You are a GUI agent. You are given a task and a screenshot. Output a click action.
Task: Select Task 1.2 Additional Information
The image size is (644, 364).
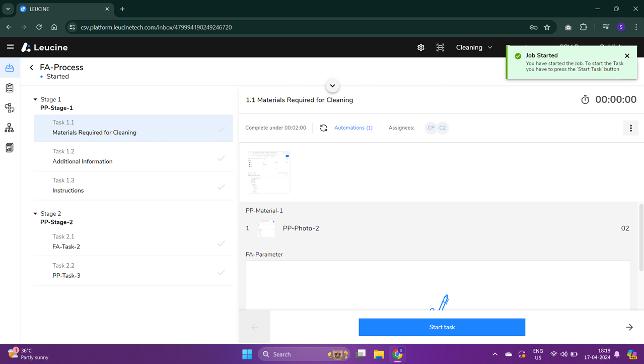tap(133, 157)
